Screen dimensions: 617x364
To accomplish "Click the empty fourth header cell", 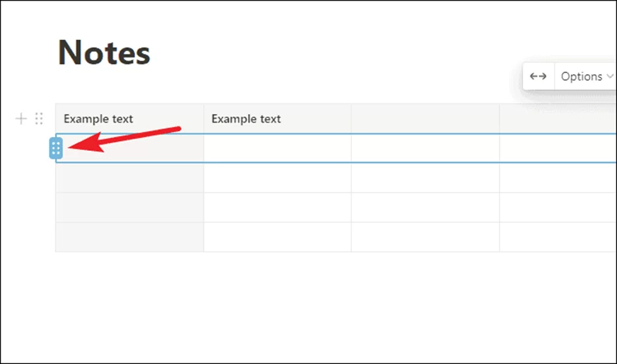I will 558,119.
